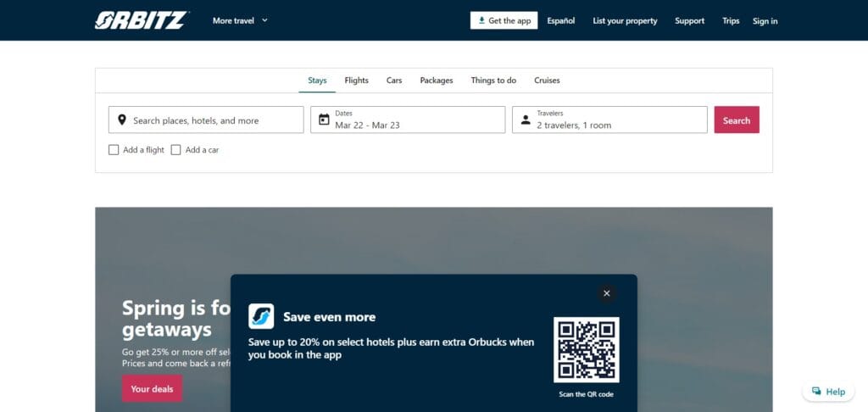
Task: Close the Save even more popup
Action: click(x=607, y=293)
